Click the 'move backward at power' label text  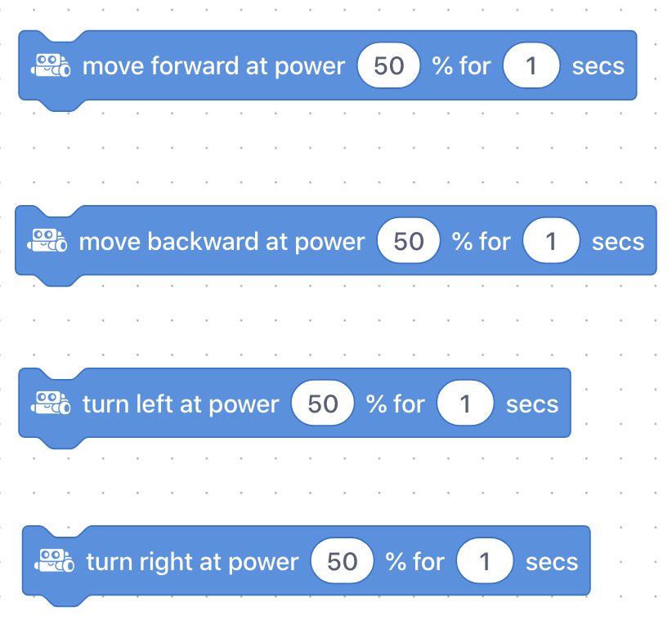coord(222,242)
